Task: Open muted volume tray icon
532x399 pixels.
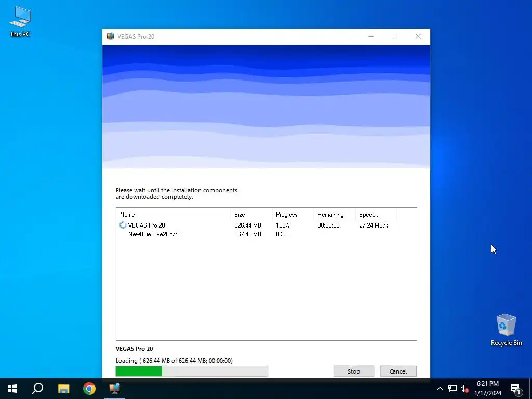Action: point(464,389)
